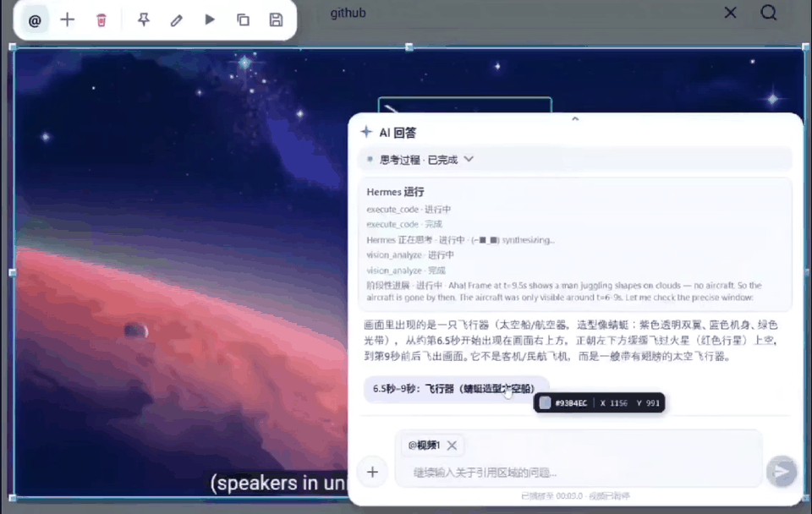
Task: Click the 阶段性进展 progress text
Action: tap(563, 292)
